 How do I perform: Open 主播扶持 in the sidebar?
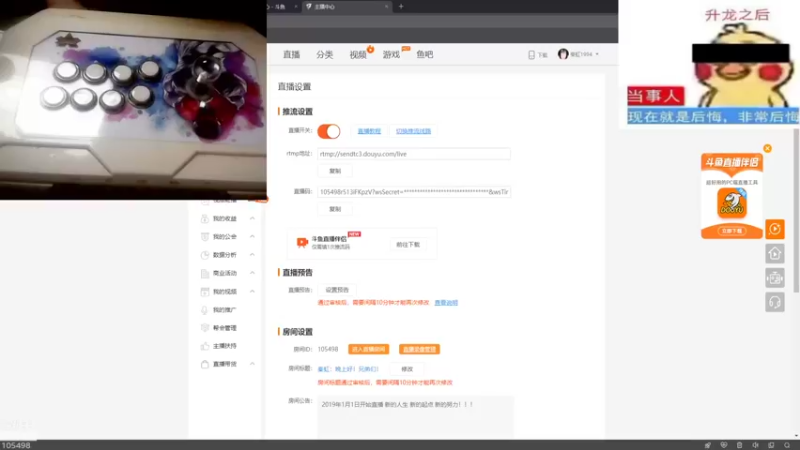[224, 346]
